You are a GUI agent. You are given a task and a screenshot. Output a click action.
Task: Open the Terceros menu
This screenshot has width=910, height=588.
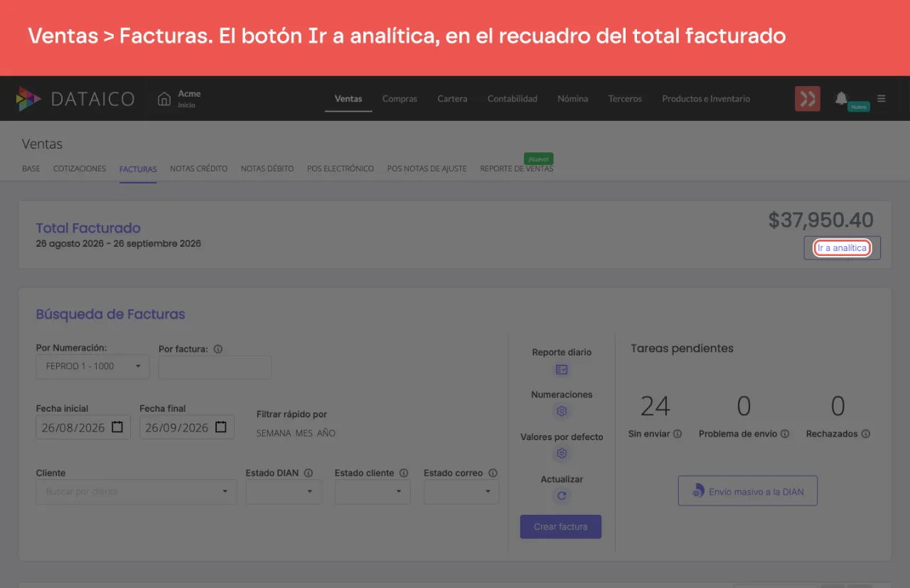[x=625, y=99]
